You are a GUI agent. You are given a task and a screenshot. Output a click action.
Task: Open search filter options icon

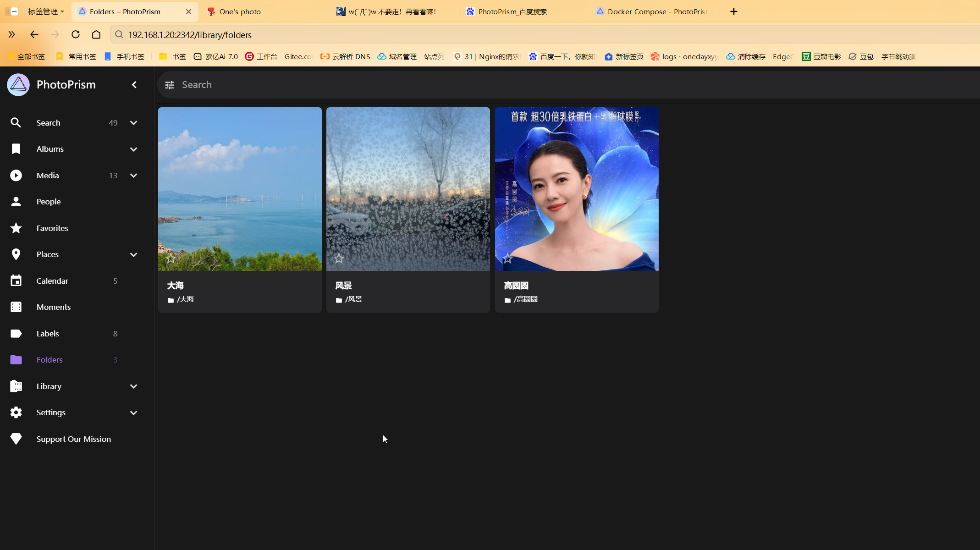pyautogui.click(x=170, y=85)
